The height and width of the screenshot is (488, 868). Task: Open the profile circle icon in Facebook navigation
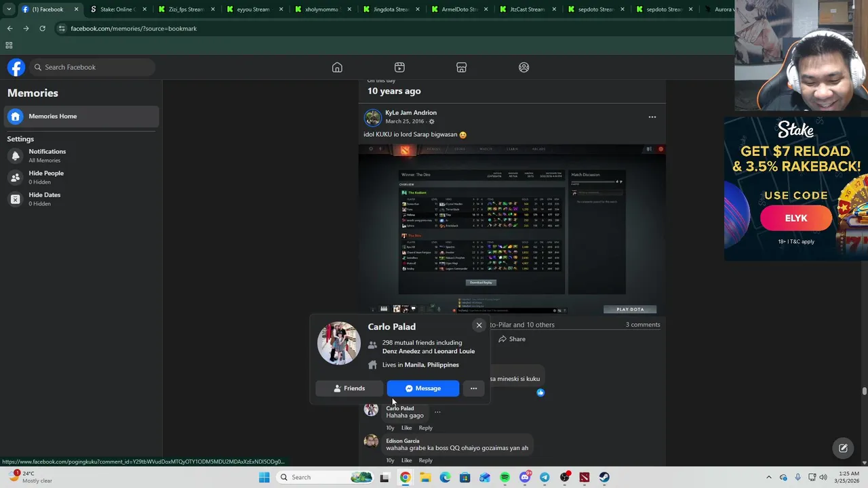tap(524, 67)
